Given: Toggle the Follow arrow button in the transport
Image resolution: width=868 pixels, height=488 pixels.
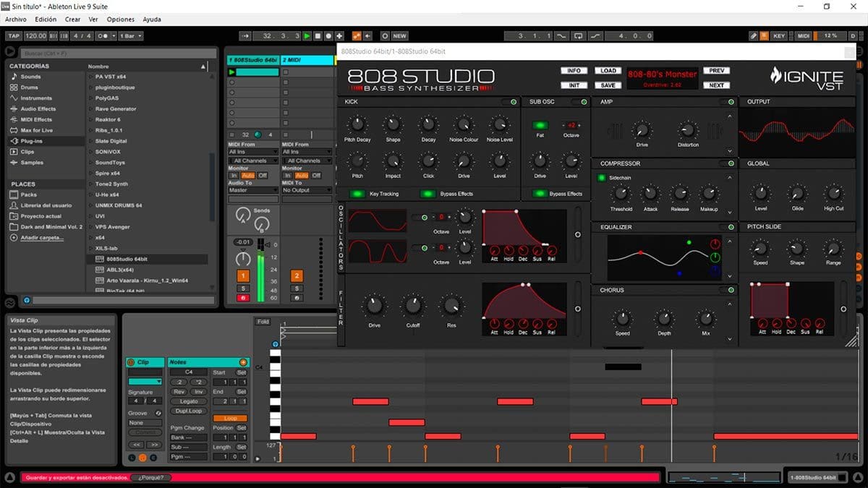Looking at the screenshot, I should (246, 35).
